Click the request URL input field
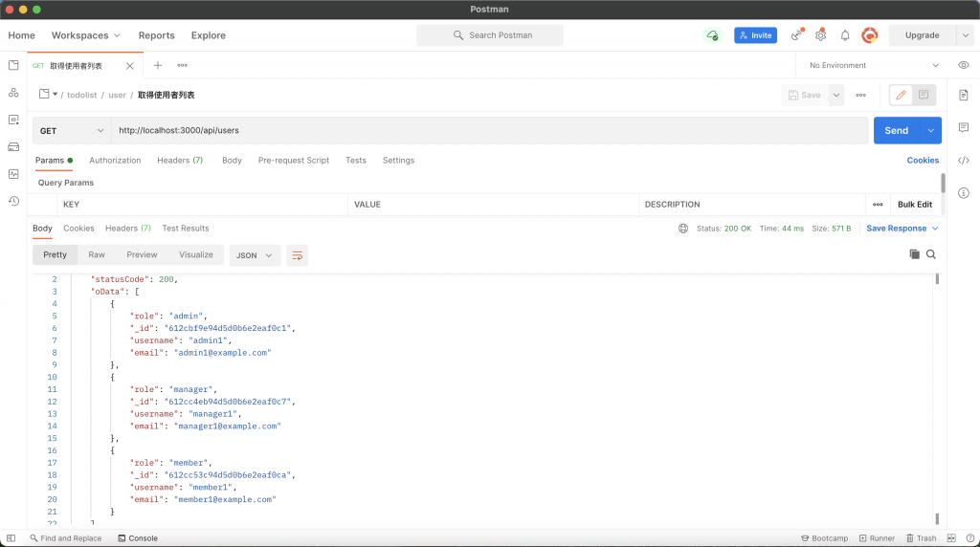 tap(489, 130)
